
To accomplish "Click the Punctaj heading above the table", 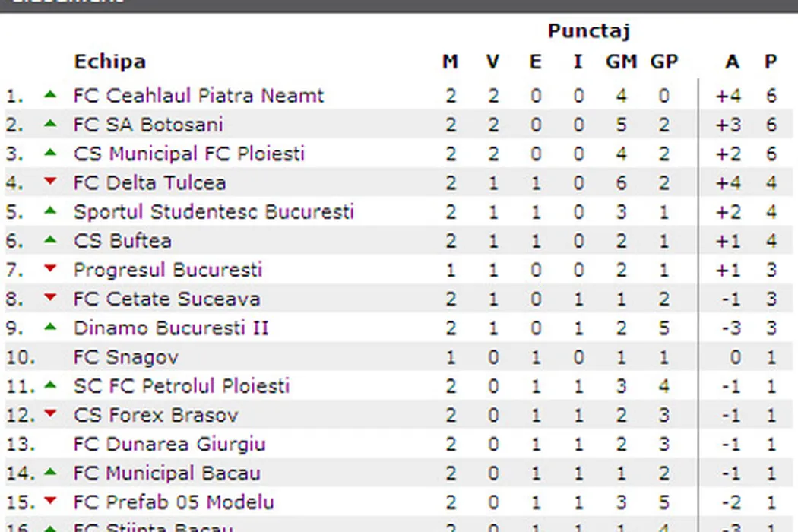I will [x=588, y=31].
